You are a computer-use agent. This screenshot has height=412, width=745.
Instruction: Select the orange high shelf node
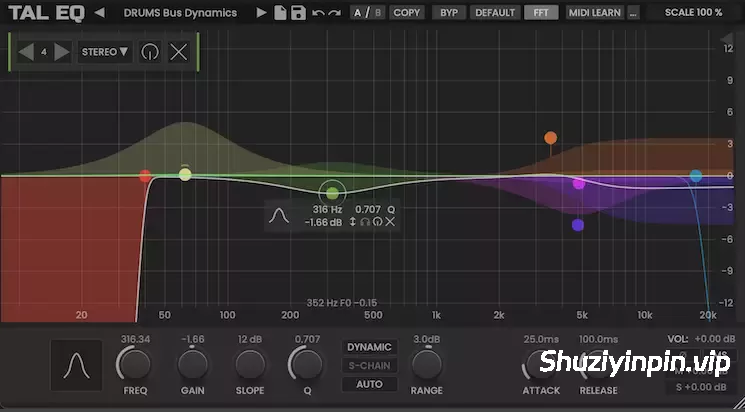(x=551, y=138)
